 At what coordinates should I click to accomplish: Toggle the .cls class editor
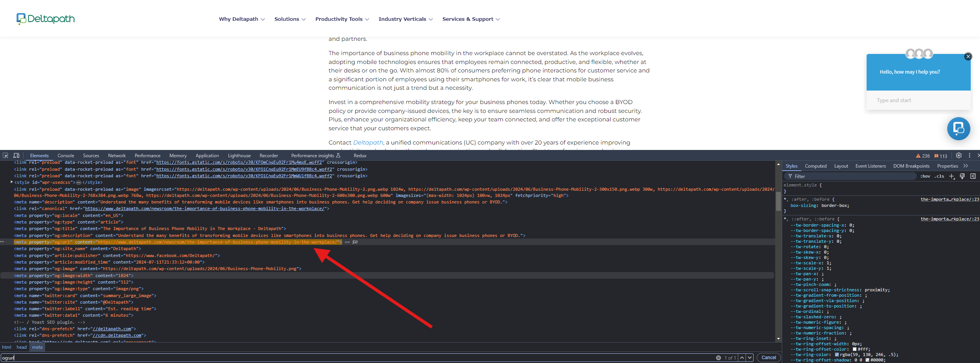(939, 176)
